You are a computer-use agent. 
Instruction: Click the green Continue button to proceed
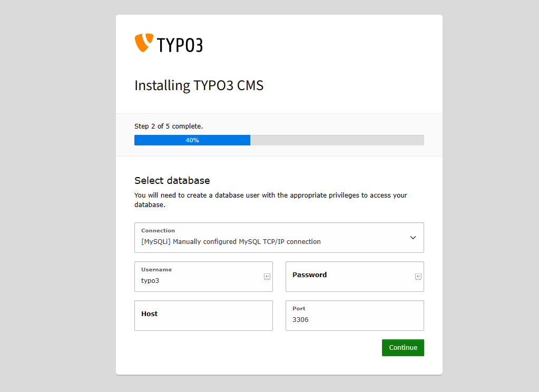tap(403, 347)
